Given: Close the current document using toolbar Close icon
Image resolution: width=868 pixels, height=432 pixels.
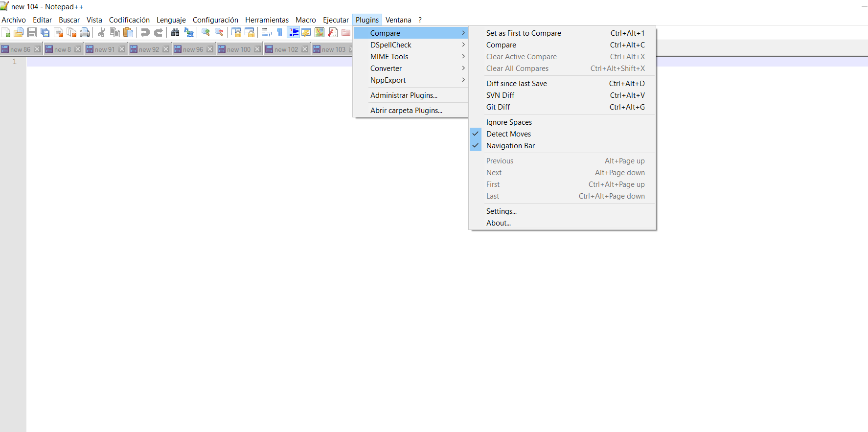Looking at the screenshot, I should click(x=58, y=33).
